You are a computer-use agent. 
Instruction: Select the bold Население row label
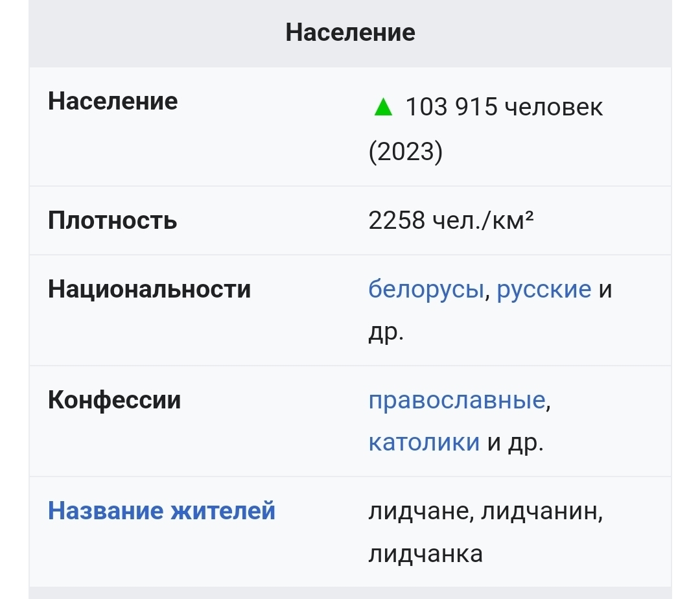[x=113, y=101]
